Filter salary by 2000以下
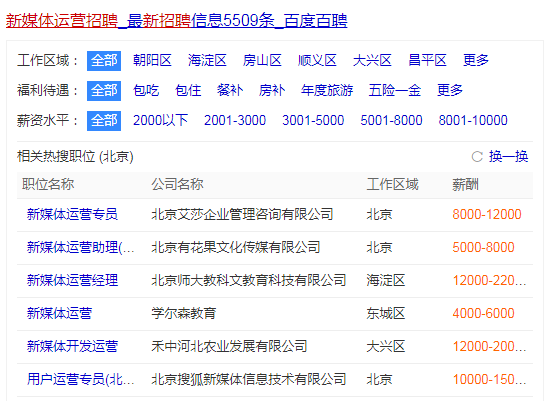 coord(160,120)
